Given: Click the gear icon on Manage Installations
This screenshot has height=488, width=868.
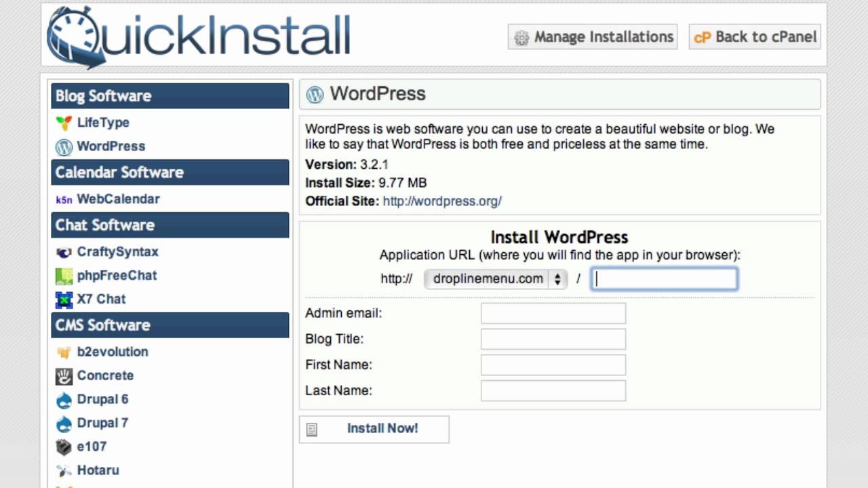Looking at the screenshot, I should [x=521, y=37].
